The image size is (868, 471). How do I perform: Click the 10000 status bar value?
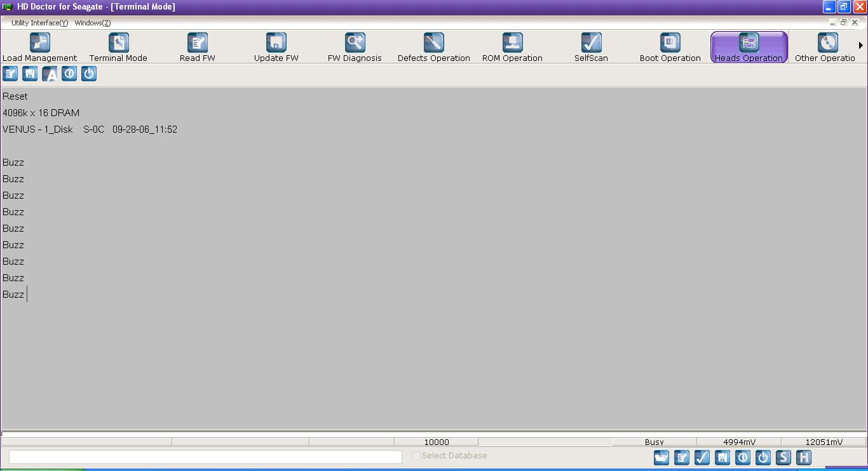coord(437,442)
